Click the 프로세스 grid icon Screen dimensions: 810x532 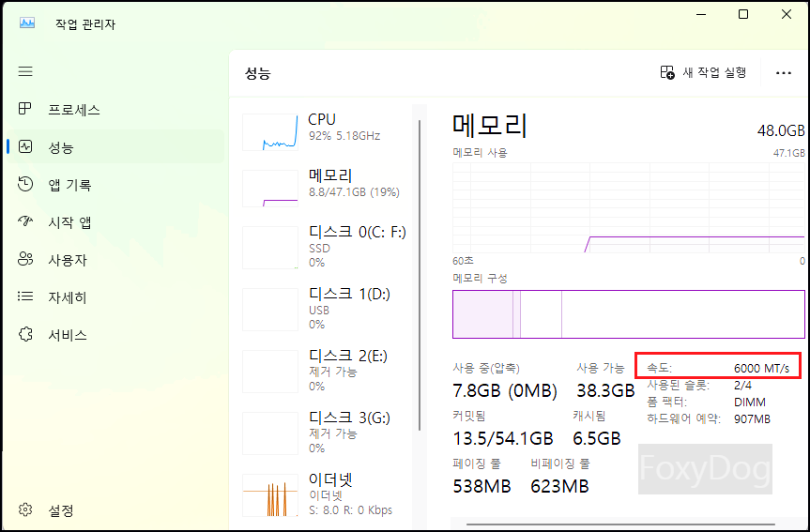coord(24,109)
